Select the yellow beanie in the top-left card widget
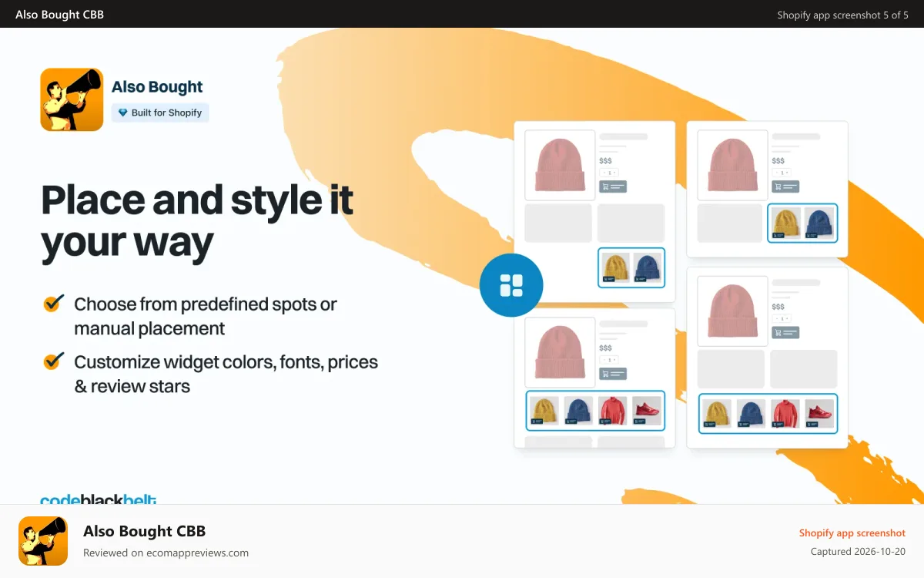Screen dimensions: 924x578 616,267
